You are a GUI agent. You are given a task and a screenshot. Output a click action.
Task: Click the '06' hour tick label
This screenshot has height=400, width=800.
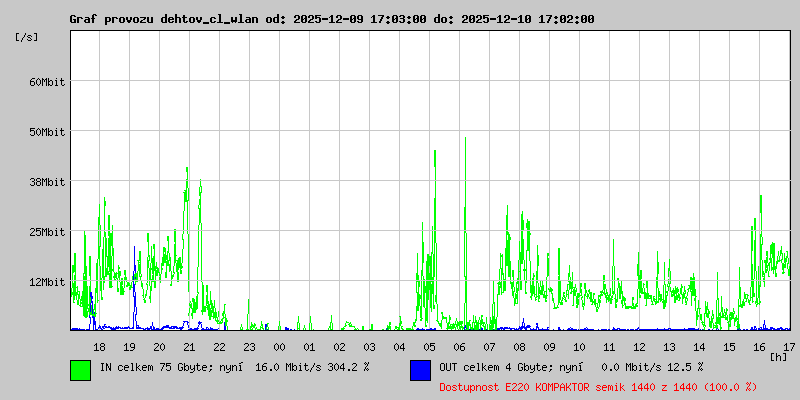point(460,347)
